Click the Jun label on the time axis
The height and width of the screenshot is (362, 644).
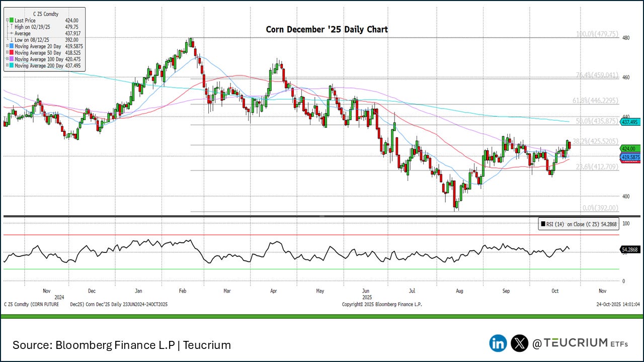coord(366,291)
